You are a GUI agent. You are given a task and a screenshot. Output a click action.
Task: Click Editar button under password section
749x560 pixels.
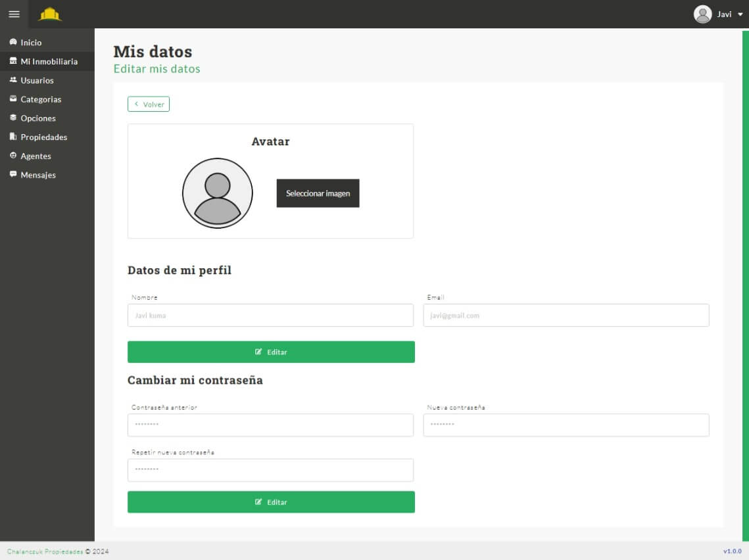click(x=271, y=502)
